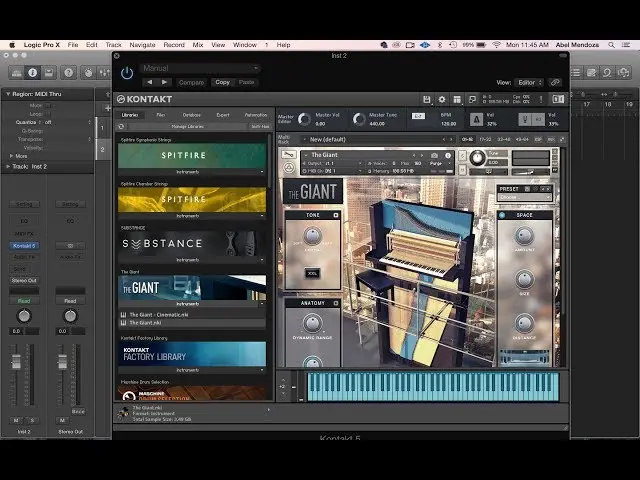The width and height of the screenshot is (640, 480).
Task: Switch to the Files tab in Kontakt browser
Action: (x=160, y=115)
